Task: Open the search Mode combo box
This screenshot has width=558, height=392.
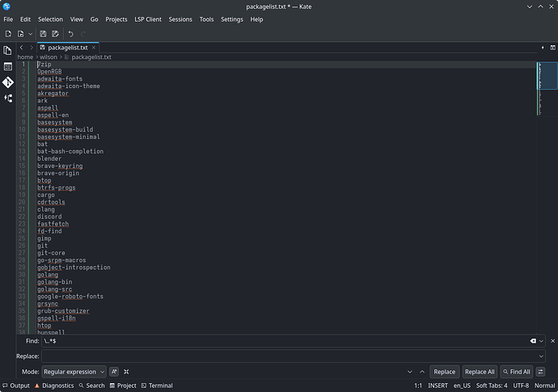Action: pos(74,372)
